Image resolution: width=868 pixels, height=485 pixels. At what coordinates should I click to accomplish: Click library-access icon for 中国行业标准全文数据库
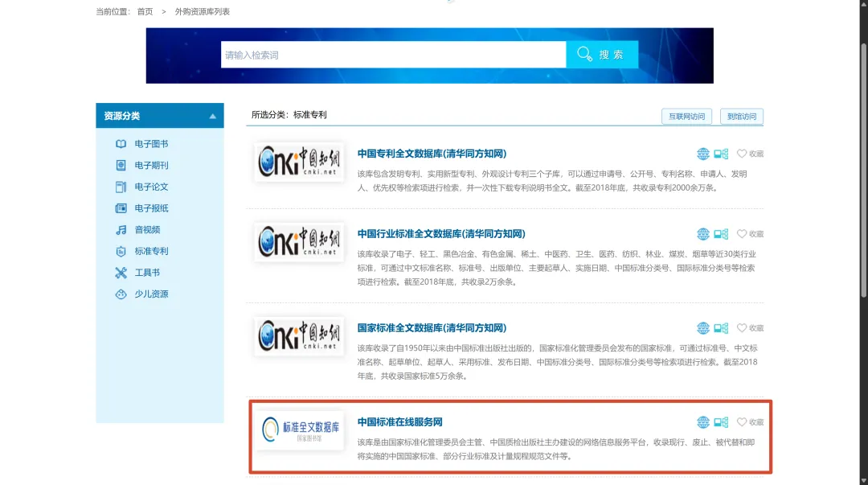(721, 234)
